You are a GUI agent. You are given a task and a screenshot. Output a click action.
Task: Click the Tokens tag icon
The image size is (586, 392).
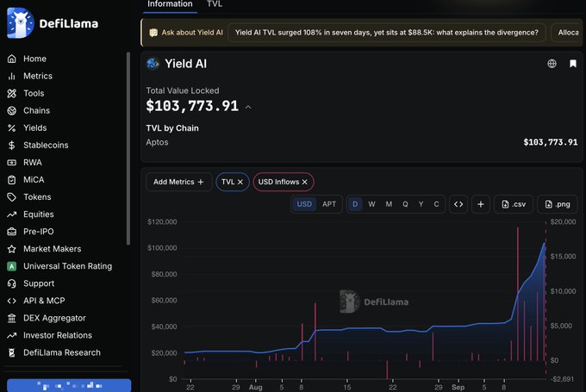[x=11, y=197]
